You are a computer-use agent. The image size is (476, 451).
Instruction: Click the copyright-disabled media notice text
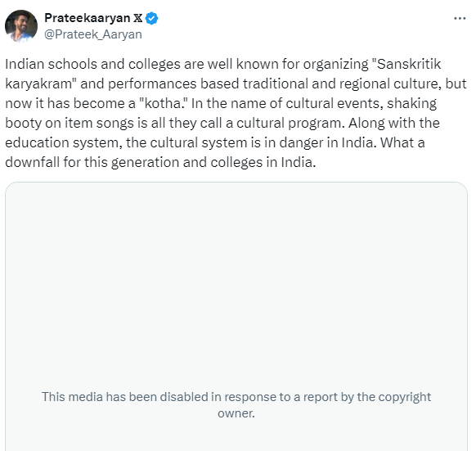[x=236, y=405]
